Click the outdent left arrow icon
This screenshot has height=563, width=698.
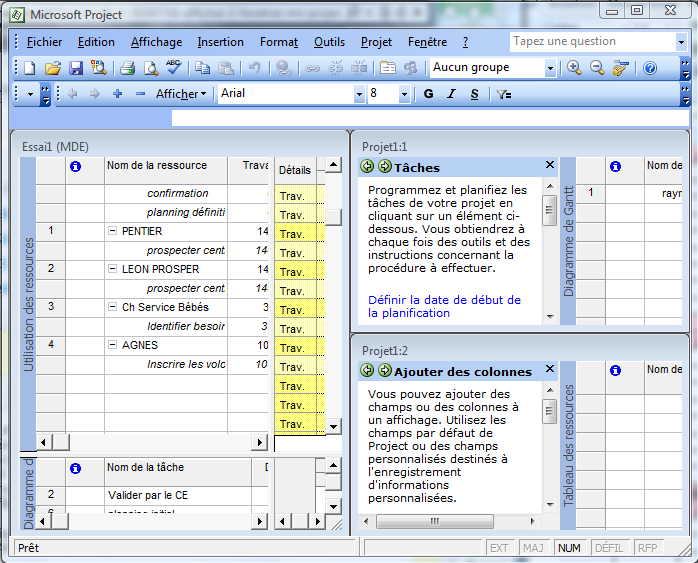(x=72, y=93)
